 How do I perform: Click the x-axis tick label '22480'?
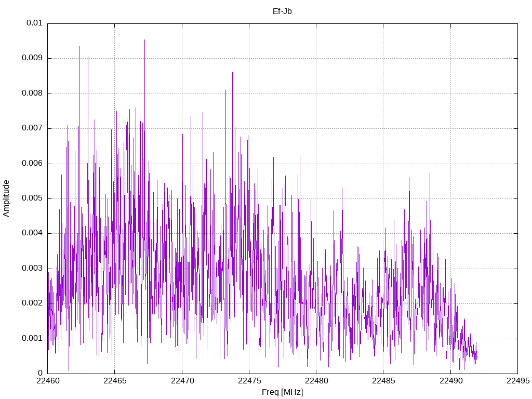pos(316,381)
